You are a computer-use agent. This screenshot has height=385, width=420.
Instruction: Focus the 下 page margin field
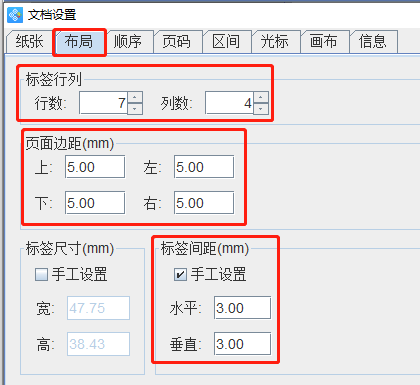pos(95,203)
